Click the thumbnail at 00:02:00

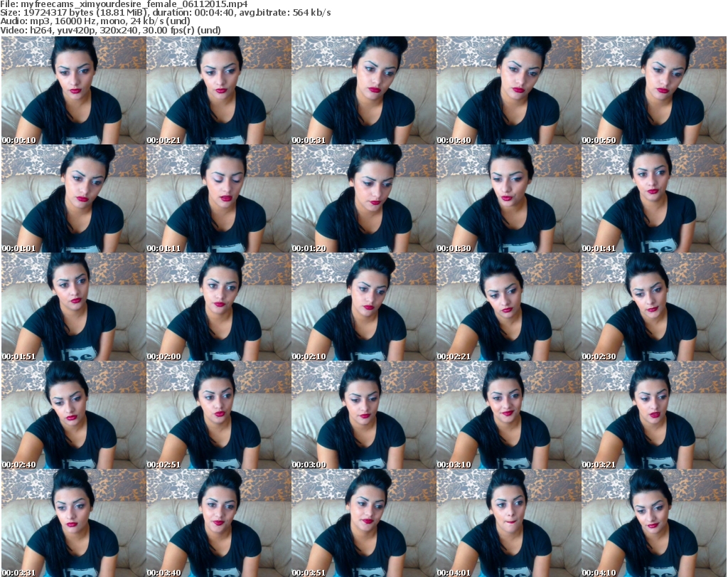pos(218,307)
